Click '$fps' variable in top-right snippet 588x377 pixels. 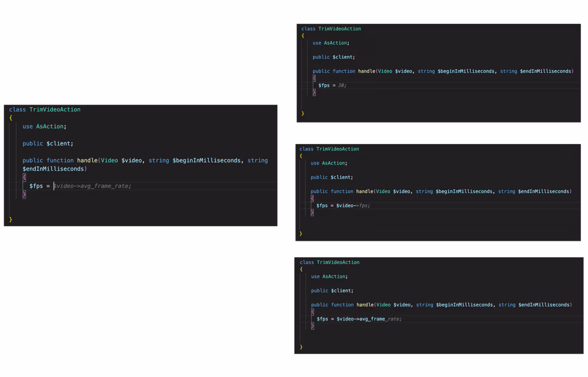pyautogui.click(x=324, y=85)
